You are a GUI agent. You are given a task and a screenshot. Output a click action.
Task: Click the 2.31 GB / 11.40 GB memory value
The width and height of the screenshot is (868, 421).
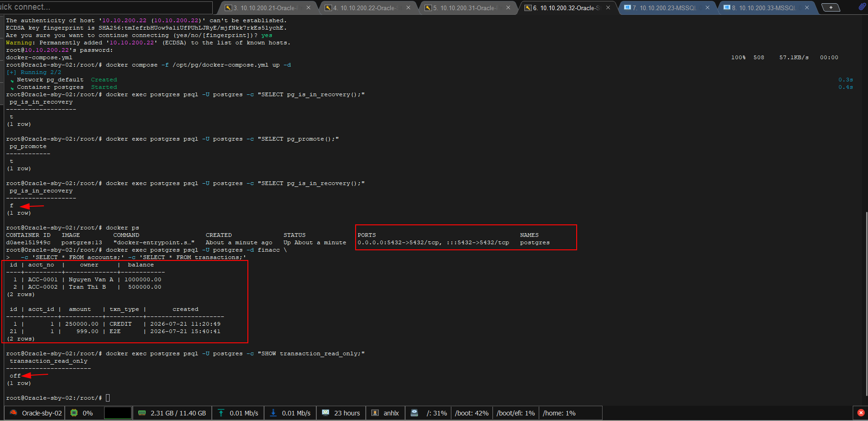[x=178, y=413]
